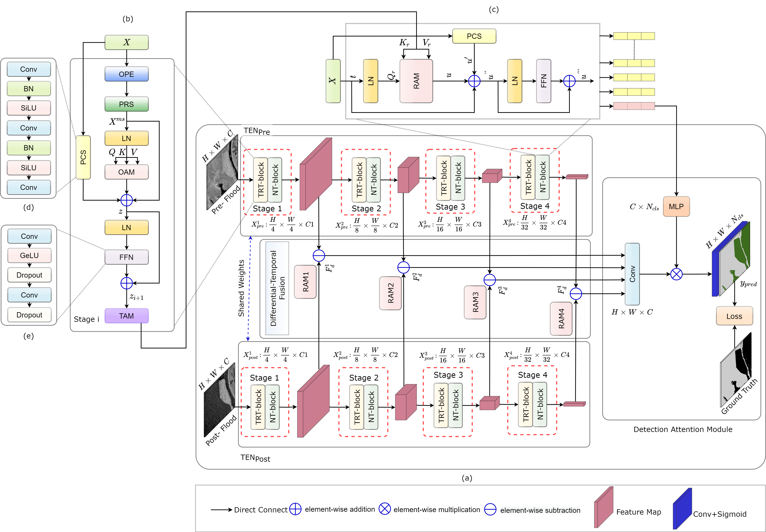Viewport: 766px width, 532px height.
Task: Select the purple TAM block
Action: [127, 316]
